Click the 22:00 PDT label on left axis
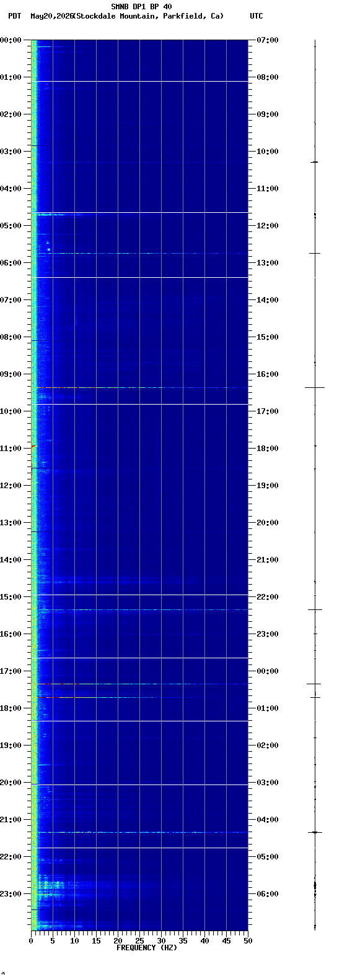 click(11, 857)
